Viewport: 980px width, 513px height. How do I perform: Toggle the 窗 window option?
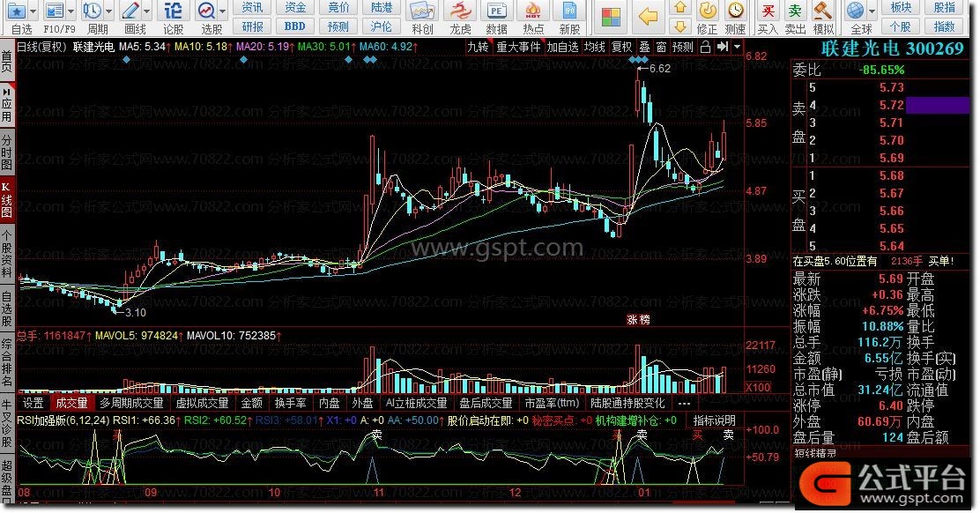click(x=661, y=47)
